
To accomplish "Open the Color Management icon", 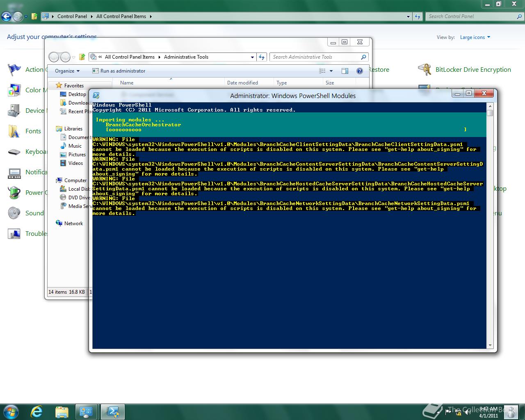I will pos(14,90).
